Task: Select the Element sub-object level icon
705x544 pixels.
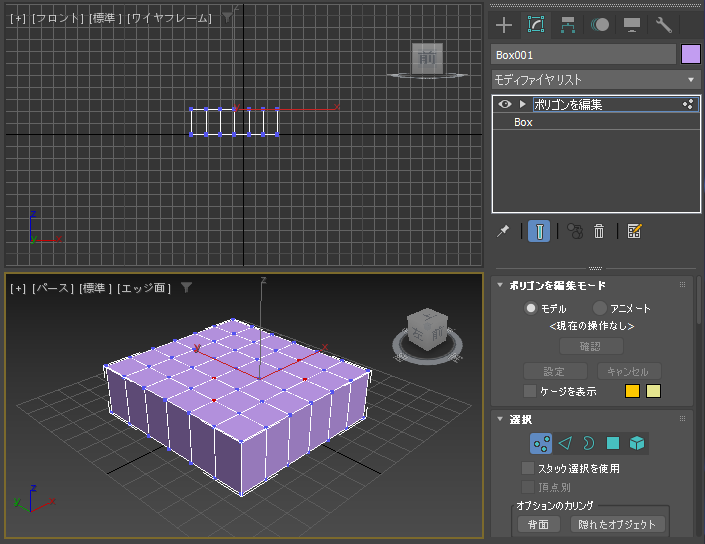Action: (637, 443)
